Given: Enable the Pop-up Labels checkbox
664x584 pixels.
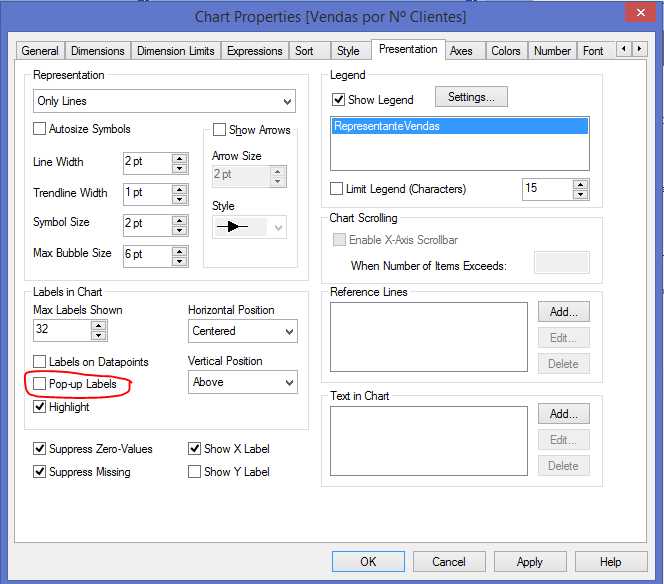Looking at the screenshot, I should [40, 384].
